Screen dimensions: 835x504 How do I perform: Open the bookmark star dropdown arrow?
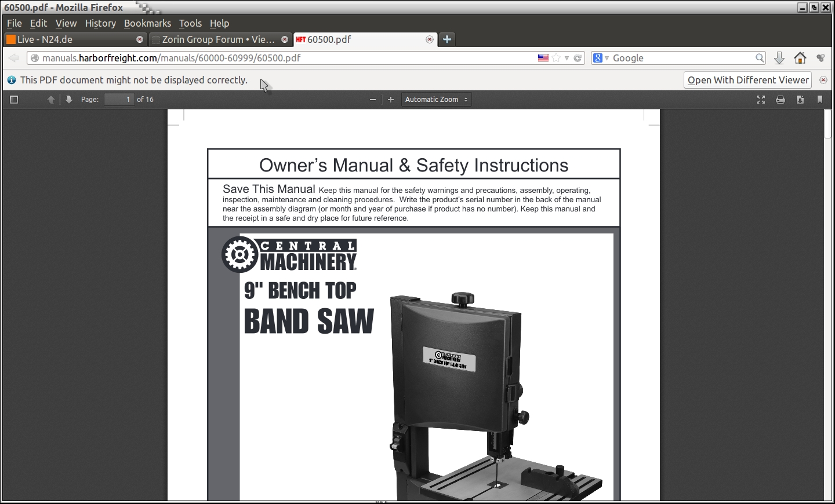click(x=567, y=58)
